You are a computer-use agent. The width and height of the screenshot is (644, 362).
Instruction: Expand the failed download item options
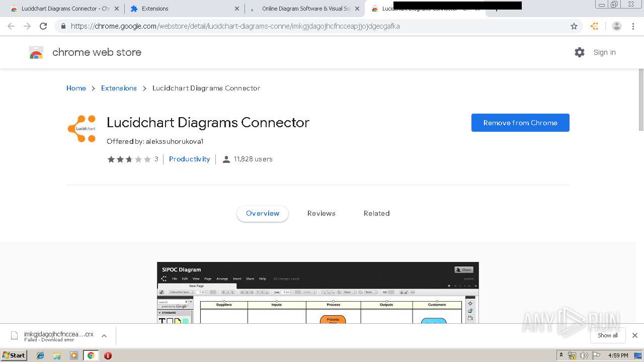pyautogui.click(x=104, y=336)
